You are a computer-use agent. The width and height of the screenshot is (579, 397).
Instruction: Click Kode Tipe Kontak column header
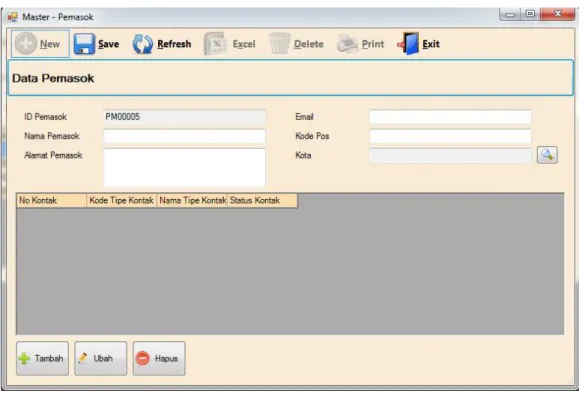[x=121, y=201]
